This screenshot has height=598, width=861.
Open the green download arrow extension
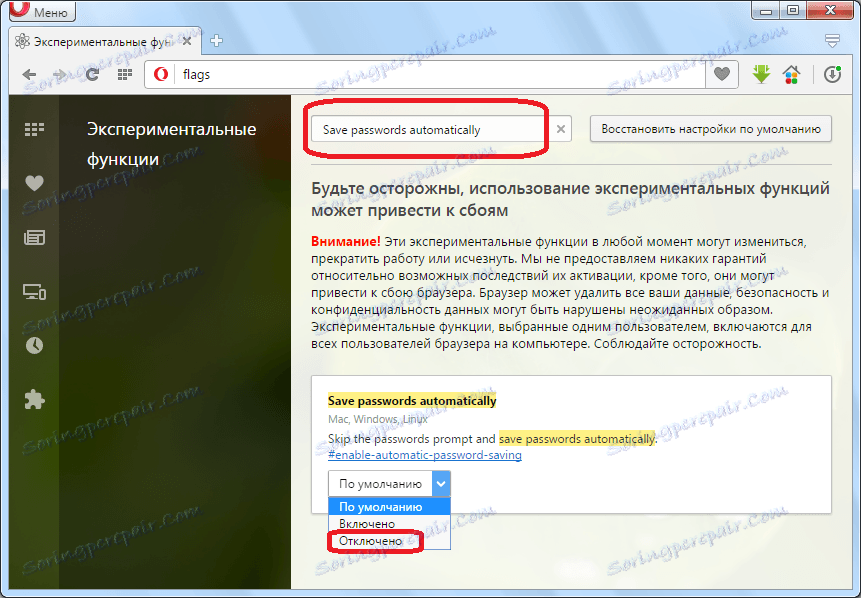click(761, 74)
